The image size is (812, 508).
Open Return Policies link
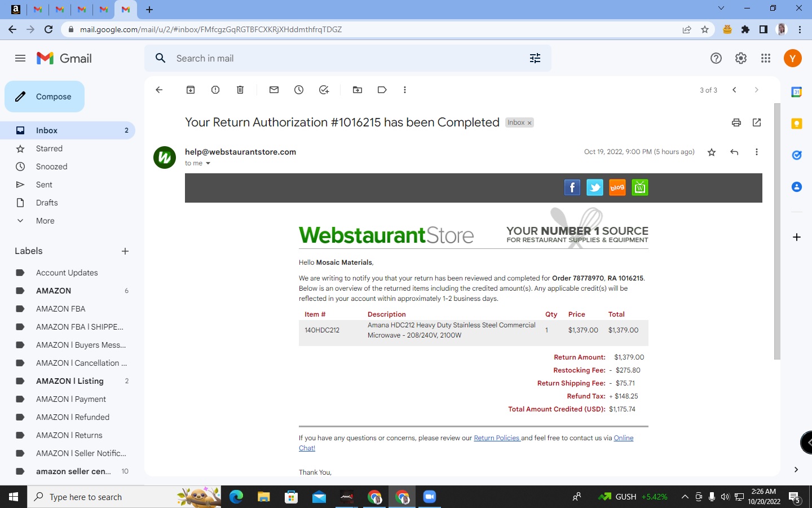click(x=497, y=438)
